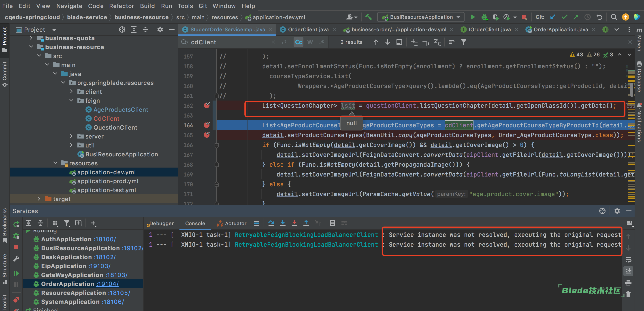Open OrderApplication port 19104 link
The width and height of the screenshot is (644, 311).
pos(107,284)
